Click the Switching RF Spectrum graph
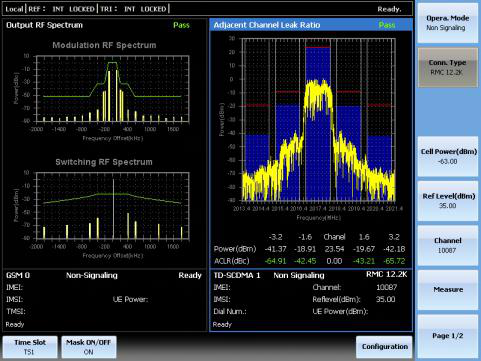481x361 pixels. pyautogui.click(x=113, y=206)
